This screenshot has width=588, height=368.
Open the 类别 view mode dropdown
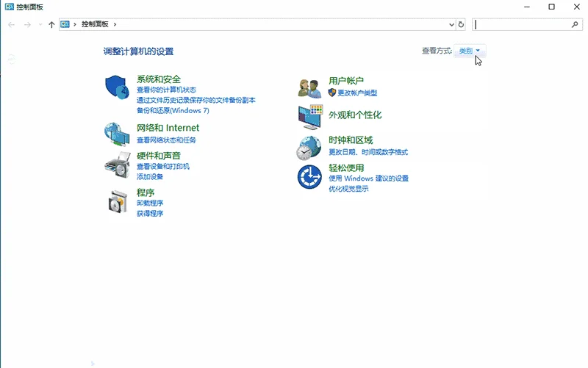point(470,51)
